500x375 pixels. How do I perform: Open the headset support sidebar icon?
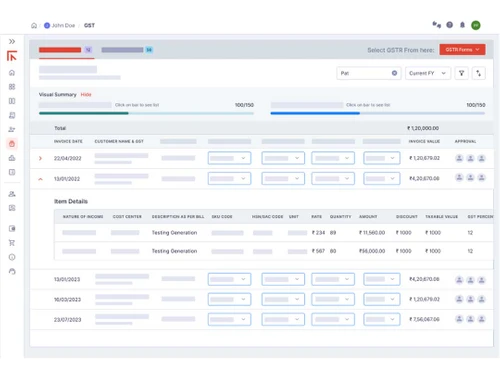point(12,271)
